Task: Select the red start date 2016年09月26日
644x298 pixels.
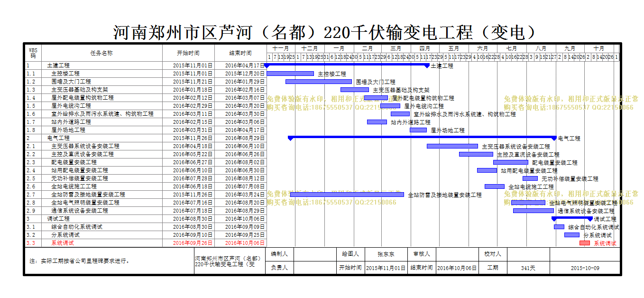Action: pyautogui.click(x=193, y=243)
